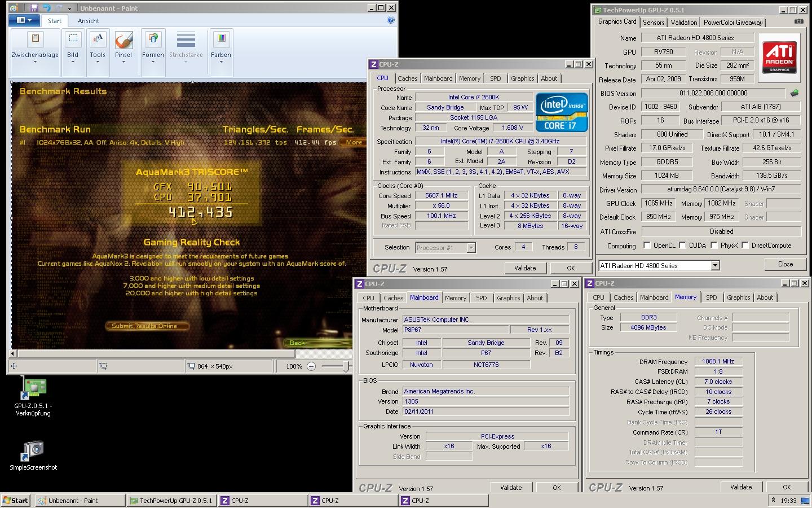Toggle the OpenCL checkbox in GPU-Z

[647, 246]
